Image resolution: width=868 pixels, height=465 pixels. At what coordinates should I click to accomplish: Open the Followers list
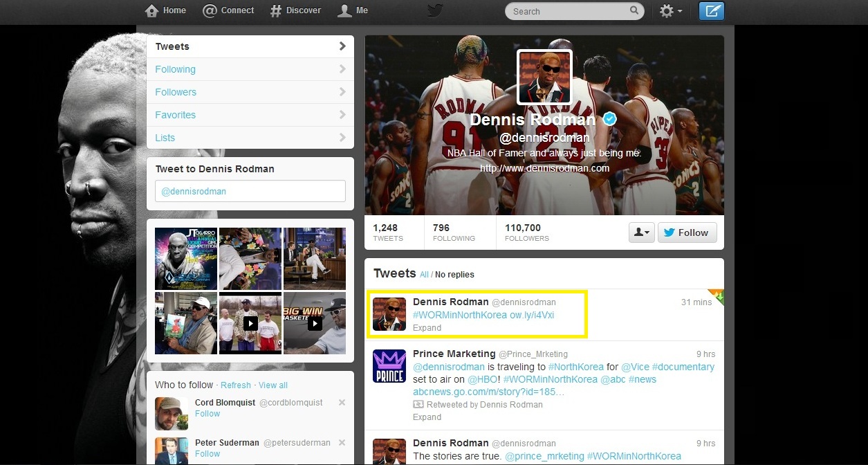pyautogui.click(x=250, y=92)
